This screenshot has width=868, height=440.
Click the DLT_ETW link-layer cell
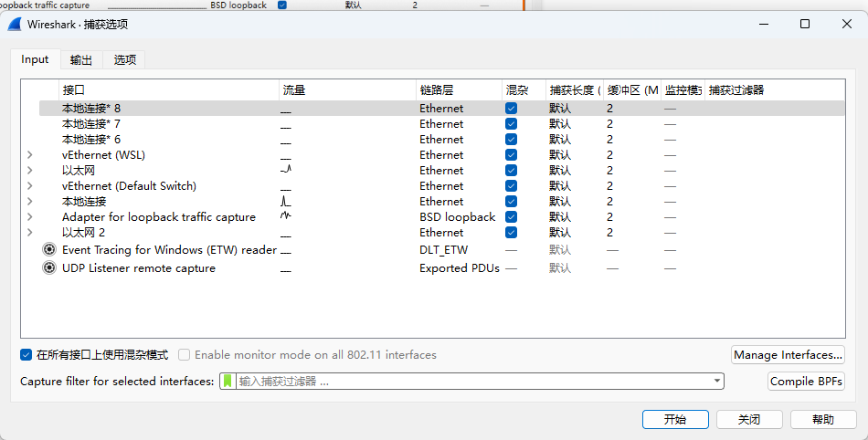pyautogui.click(x=443, y=250)
